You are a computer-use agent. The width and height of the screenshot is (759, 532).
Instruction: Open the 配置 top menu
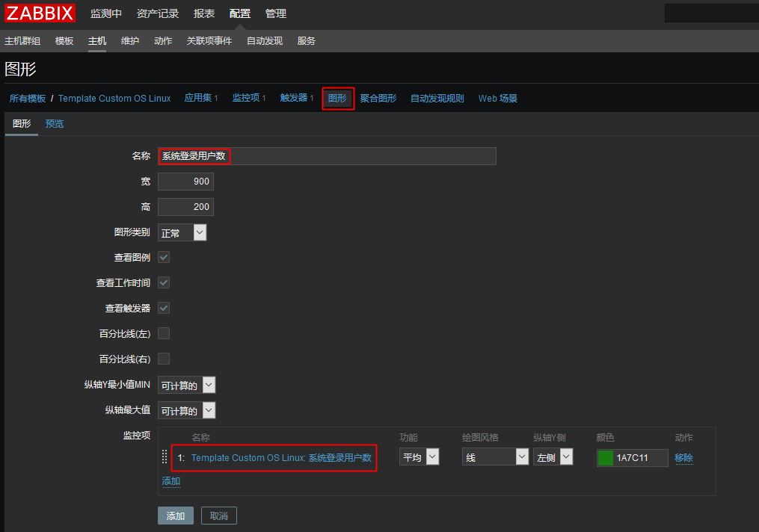pyautogui.click(x=239, y=13)
